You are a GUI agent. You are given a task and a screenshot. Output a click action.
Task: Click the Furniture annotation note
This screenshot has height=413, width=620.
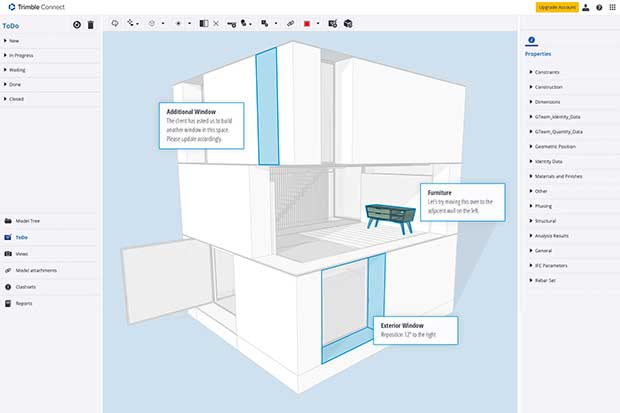click(463, 202)
